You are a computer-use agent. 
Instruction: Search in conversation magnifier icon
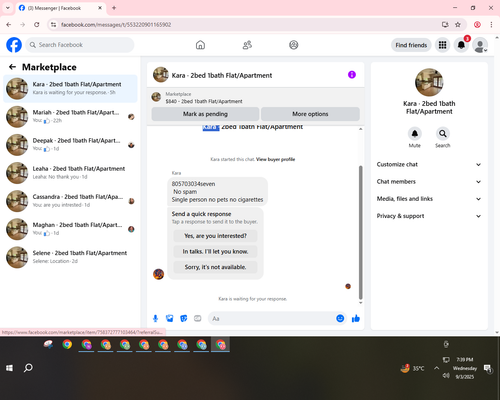point(443,134)
